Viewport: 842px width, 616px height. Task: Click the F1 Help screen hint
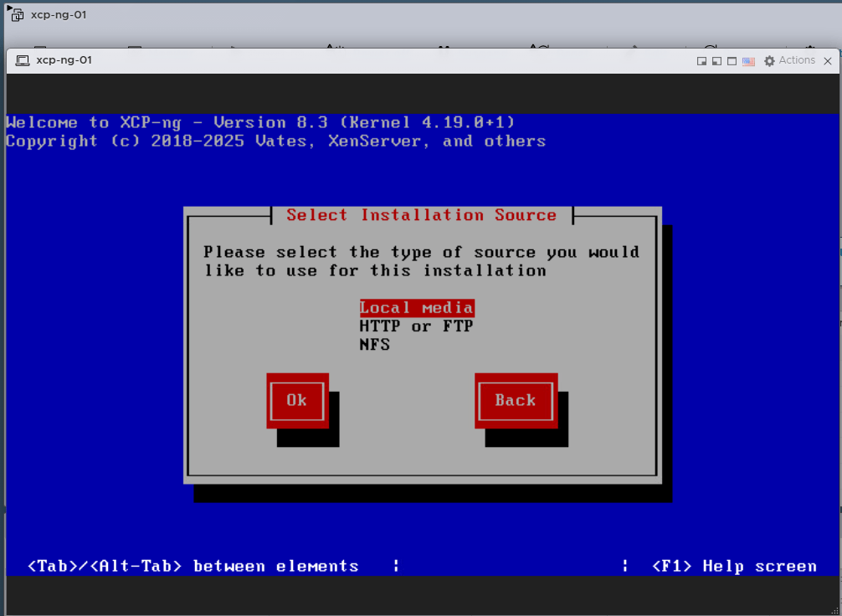coord(733,567)
